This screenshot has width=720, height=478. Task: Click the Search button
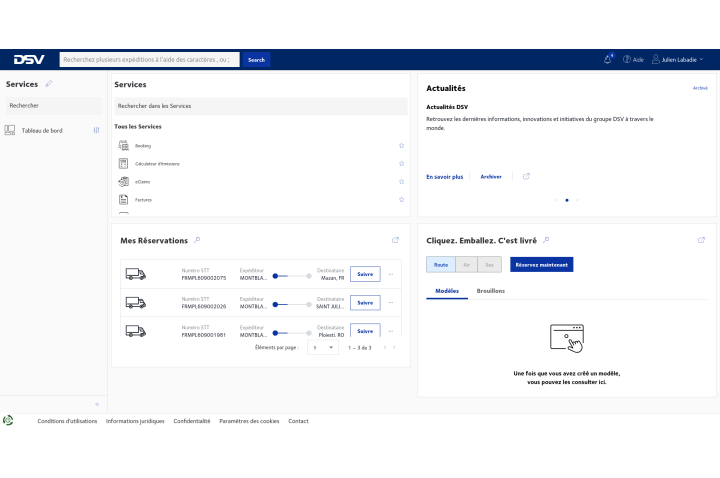tap(256, 60)
